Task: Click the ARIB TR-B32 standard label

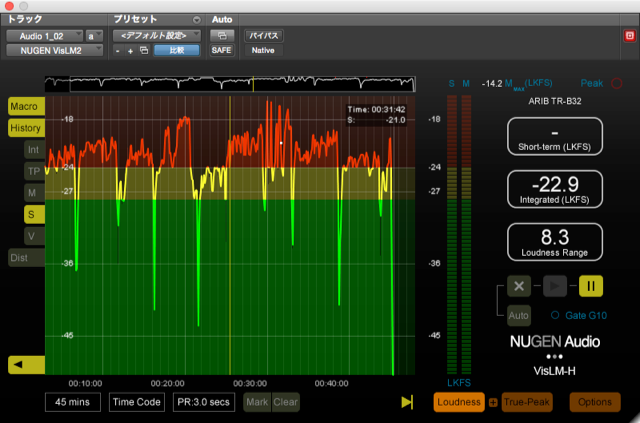Action: point(555,101)
